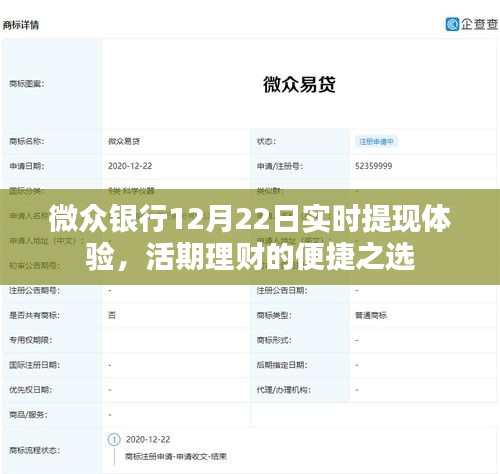Click the 国际注册日期 field label
The image size is (500, 474).
34,365
